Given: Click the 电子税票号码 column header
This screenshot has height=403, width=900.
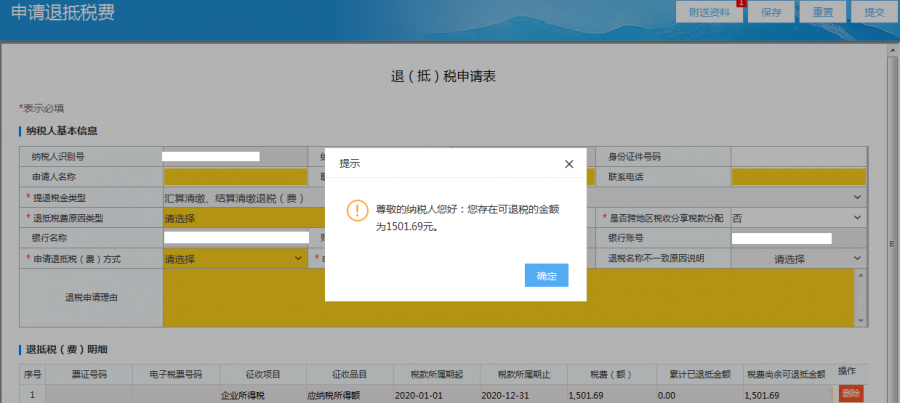Looking at the screenshot, I should [x=176, y=374].
